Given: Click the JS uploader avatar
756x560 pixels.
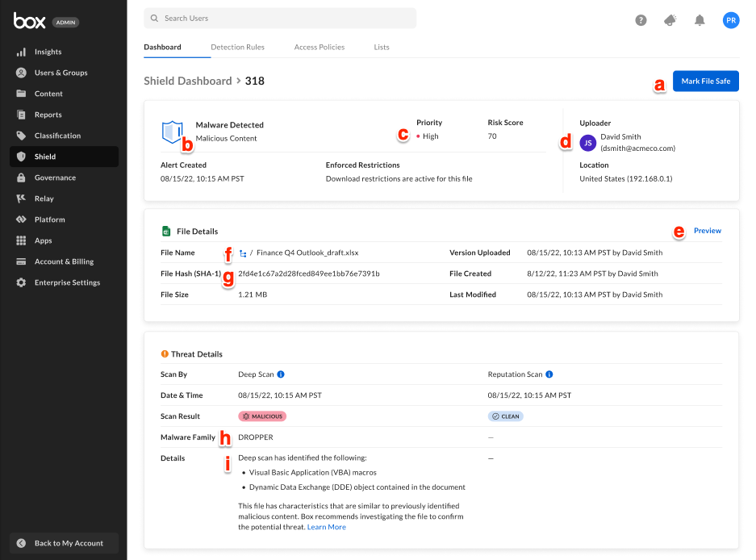Looking at the screenshot, I should pos(587,143).
